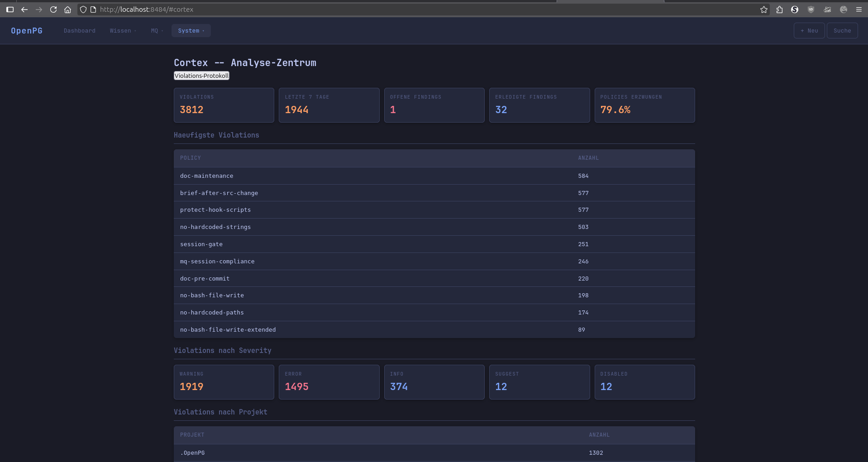Click the OpenPG logo link
Viewport: 868px width, 462px height.
pos(27,31)
